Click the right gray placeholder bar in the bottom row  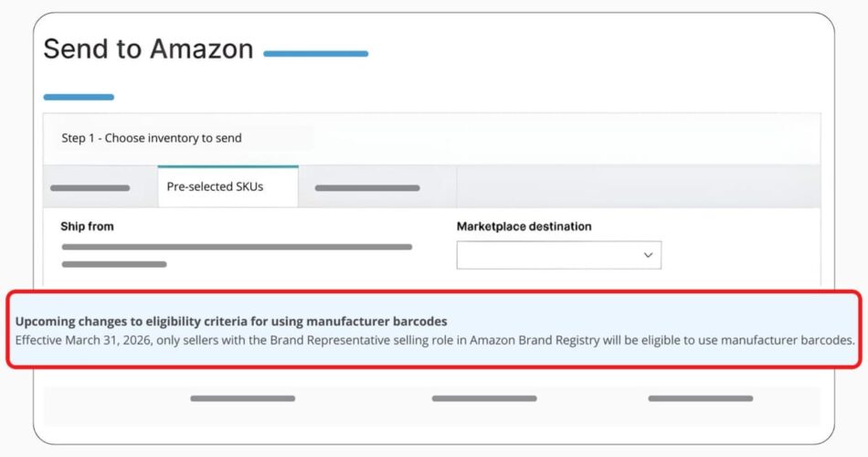coord(700,399)
